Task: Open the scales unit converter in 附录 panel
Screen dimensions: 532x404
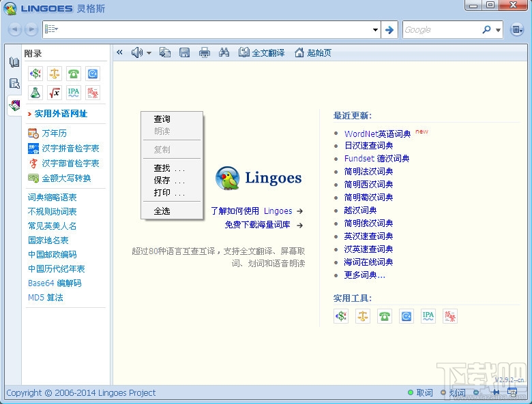Action: (55, 74)
